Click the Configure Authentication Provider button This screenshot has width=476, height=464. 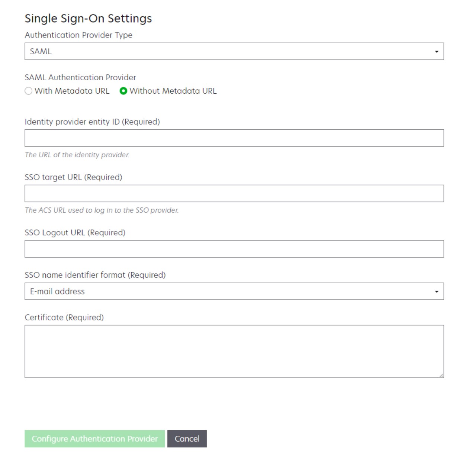[94, 438]
